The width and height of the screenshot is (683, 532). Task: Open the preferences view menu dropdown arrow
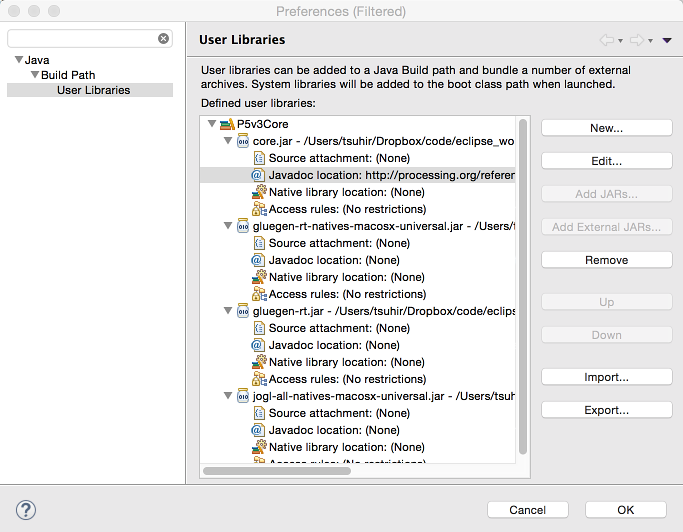(x=667, y=40)
